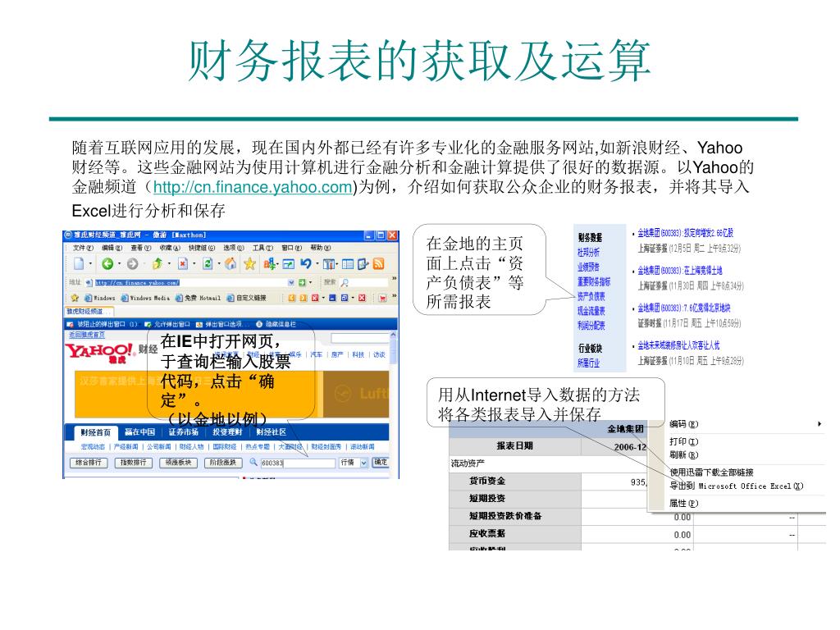Go back with the green Back arrow
The image size is (840, 630).
click(x=107, y=263)
